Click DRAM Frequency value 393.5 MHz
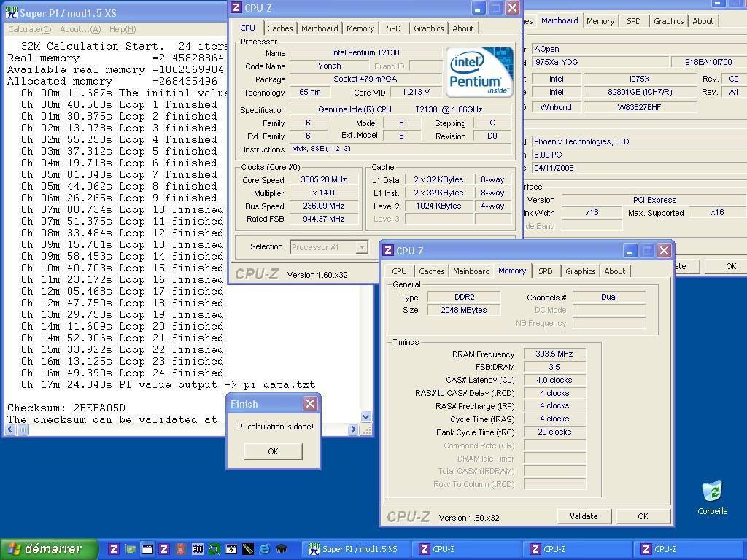747x560 pixels. pyautogui.click(x=554, y=354)
